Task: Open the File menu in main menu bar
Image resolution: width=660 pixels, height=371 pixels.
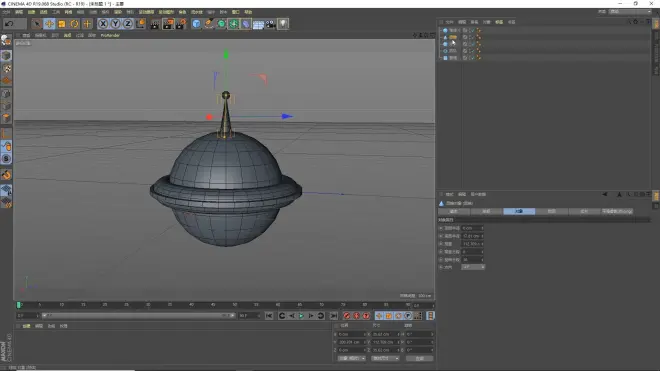Action: 6,12
